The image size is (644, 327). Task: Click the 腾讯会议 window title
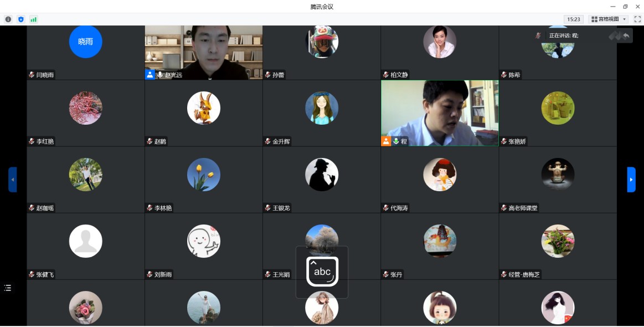(322, 7)
